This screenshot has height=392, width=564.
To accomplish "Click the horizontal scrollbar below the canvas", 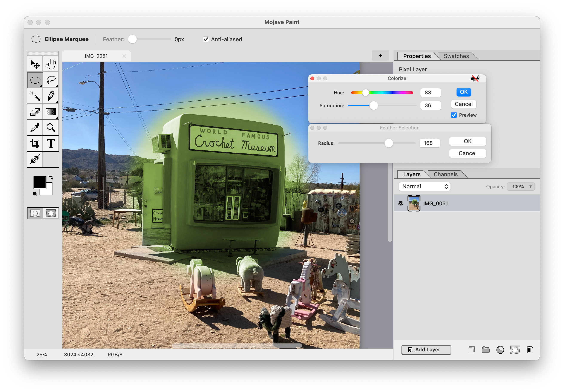I will (237, 346).
